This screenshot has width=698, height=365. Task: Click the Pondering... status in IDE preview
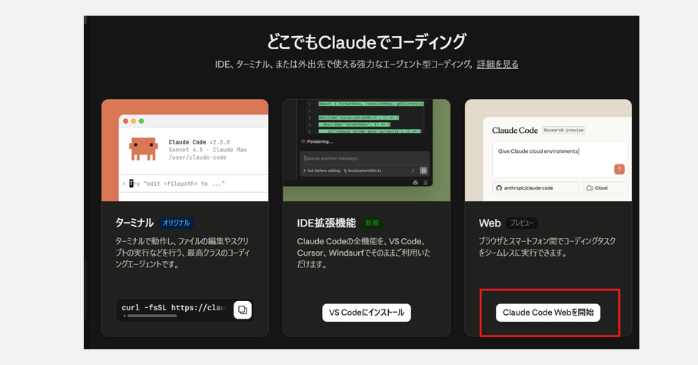click(x=317, y=142)
